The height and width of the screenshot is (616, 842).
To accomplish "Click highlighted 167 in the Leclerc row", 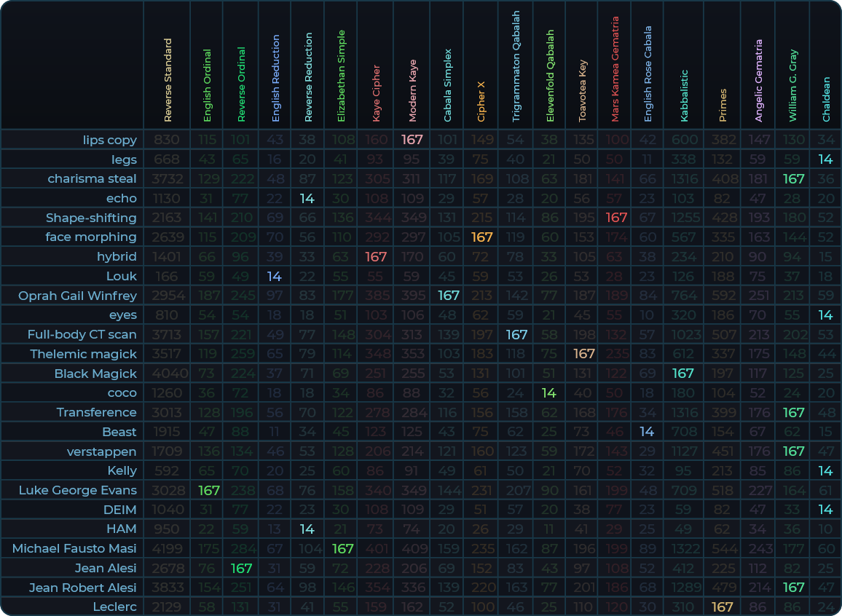I will tap(722, 607).
